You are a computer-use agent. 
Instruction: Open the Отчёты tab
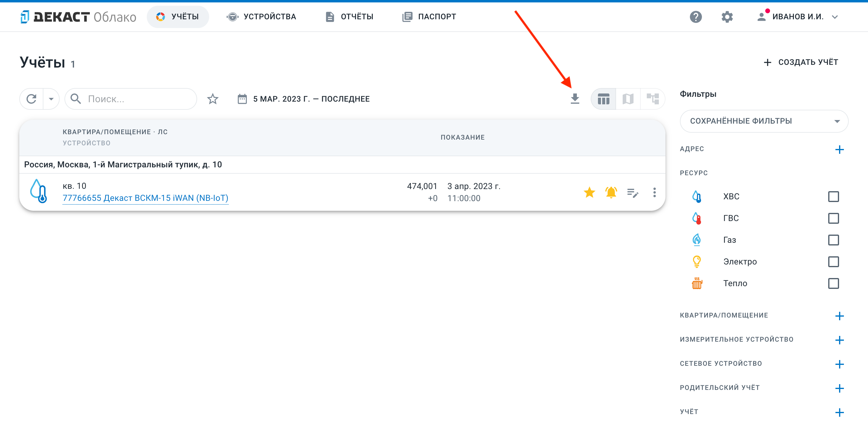(349, 17)
